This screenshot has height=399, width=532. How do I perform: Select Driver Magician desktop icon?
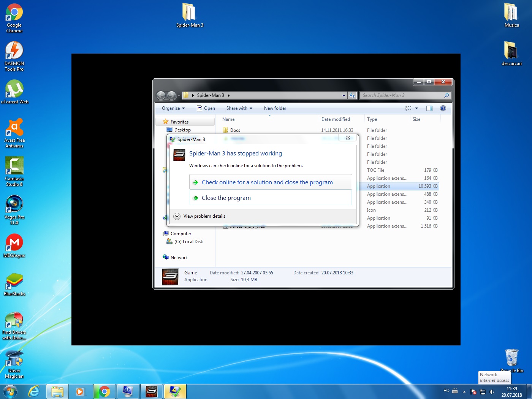pos(14,364)
